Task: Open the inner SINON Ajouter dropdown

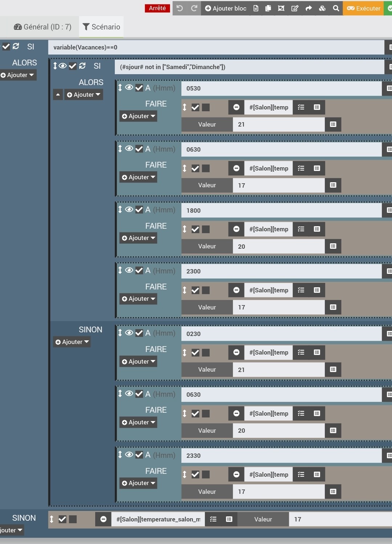Action: [72, 342]
